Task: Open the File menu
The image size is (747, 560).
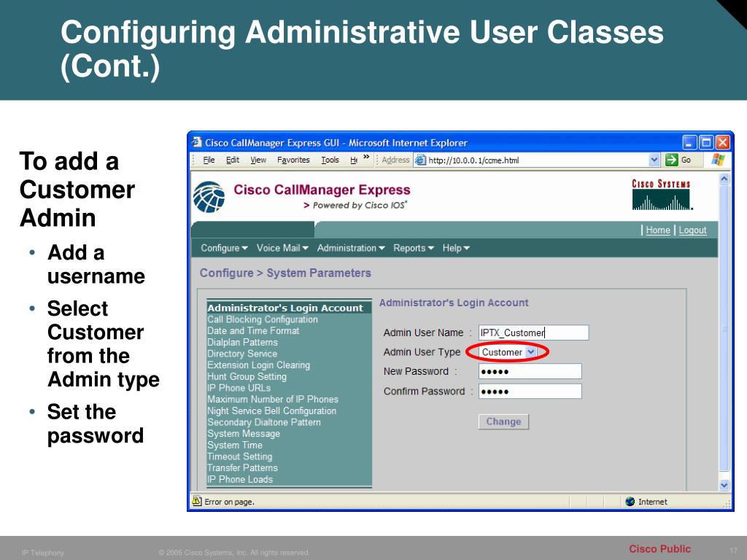Action: coord(209,160)
